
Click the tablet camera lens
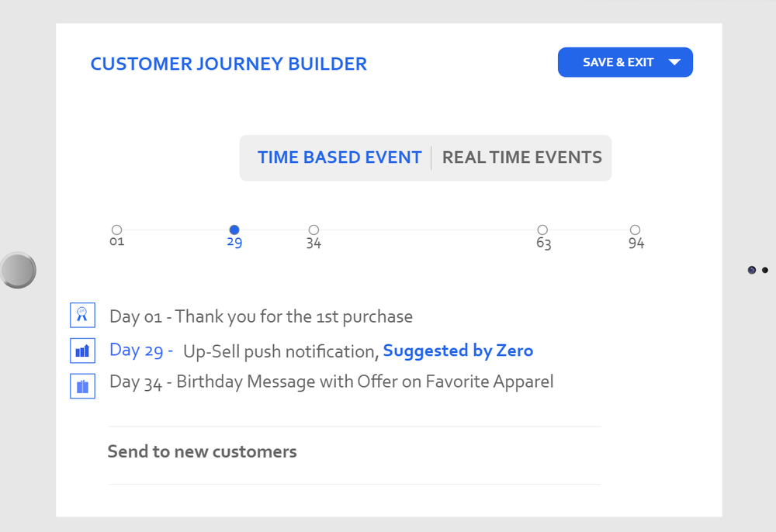751,270
